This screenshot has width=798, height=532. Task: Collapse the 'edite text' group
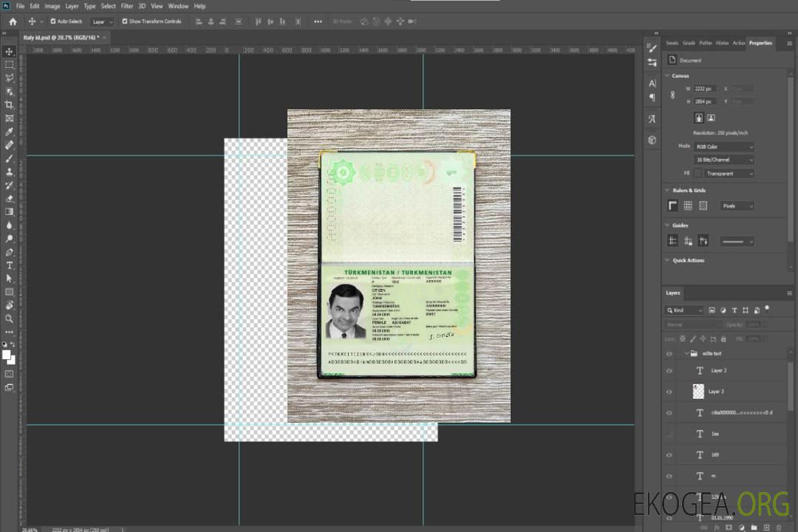pyautogui.click(x=686, y=353)
